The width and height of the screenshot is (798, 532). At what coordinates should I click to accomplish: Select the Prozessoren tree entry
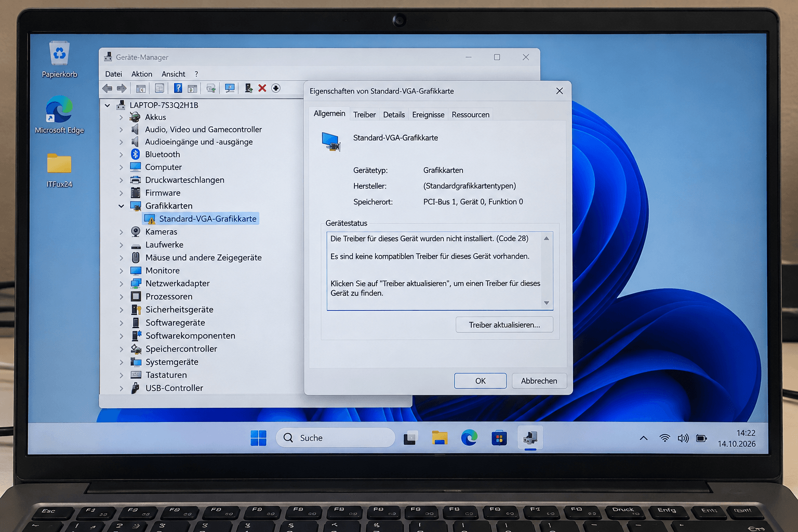pos(169,297)
